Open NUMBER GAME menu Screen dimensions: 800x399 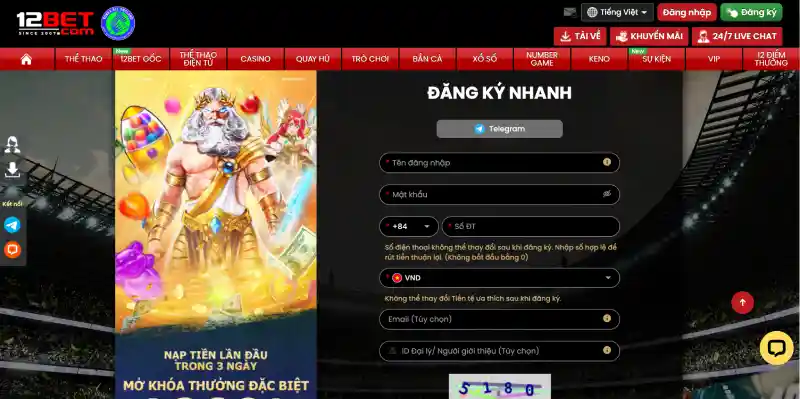point(542,59)
